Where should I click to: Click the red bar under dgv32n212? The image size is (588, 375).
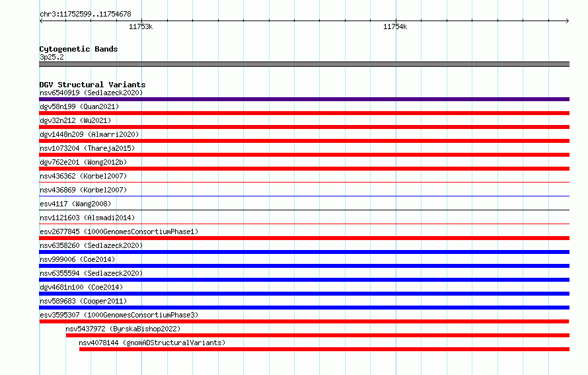pyautogui.click(x=304, y=127)
